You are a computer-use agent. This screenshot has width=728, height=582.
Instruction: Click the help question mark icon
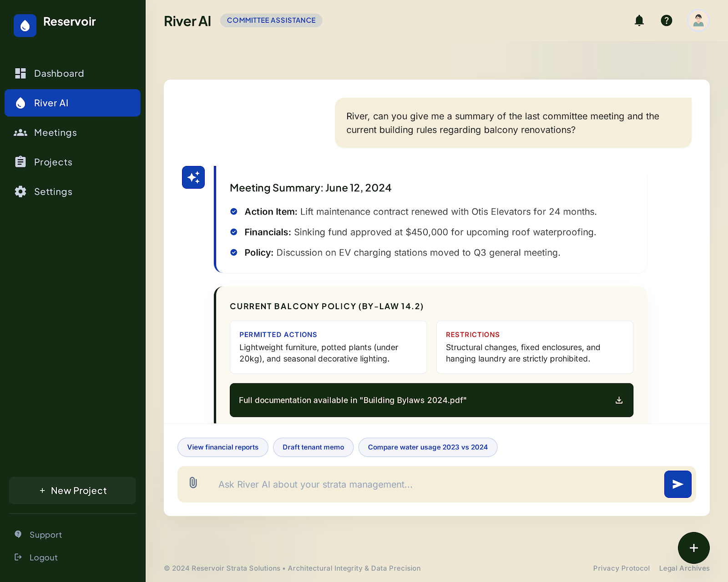click(x=667, y=20)
